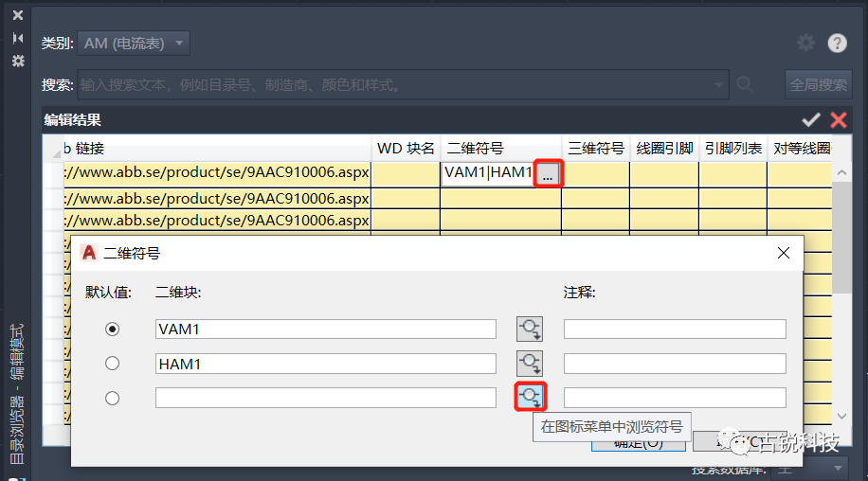Image resolution: width=868 pixels, height=481 pixels.
Task: Open the help question mark icon
Action: pyautogui.click(x=837, y=43)
